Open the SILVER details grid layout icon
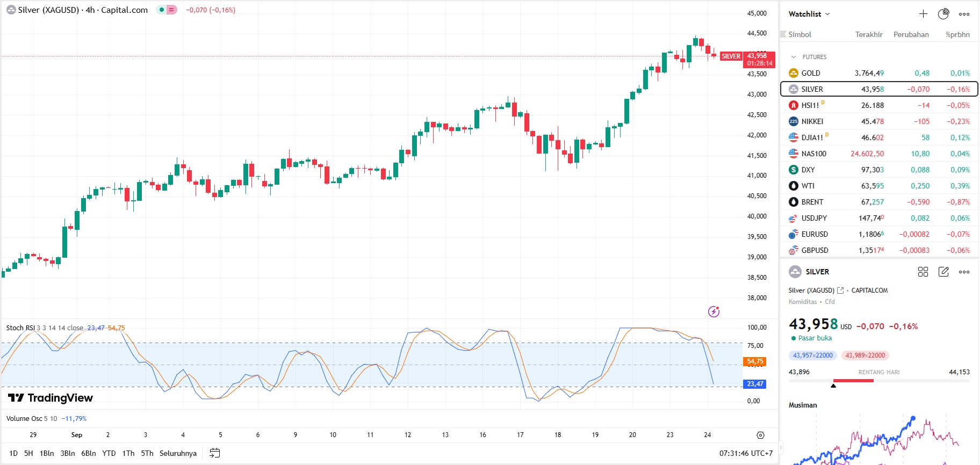 click(923, 272)
